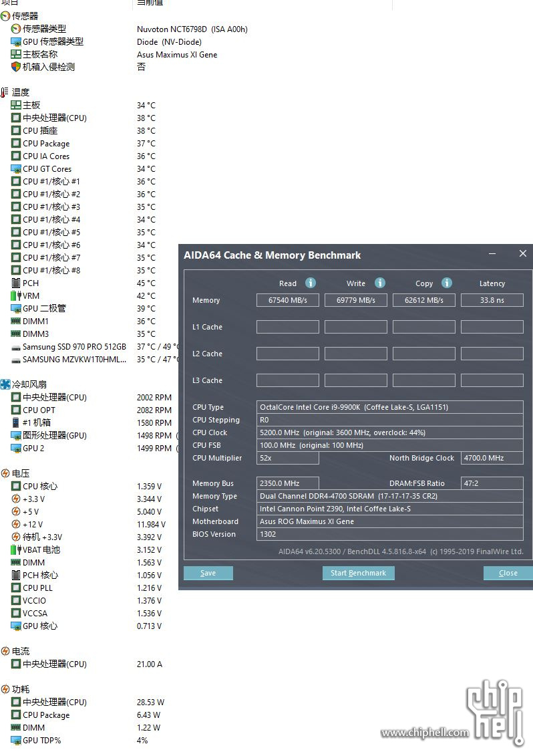The image size is (533, 756).
Task: Click the CPU Clock 5200.0 MHz field
Action: (390, 432)
